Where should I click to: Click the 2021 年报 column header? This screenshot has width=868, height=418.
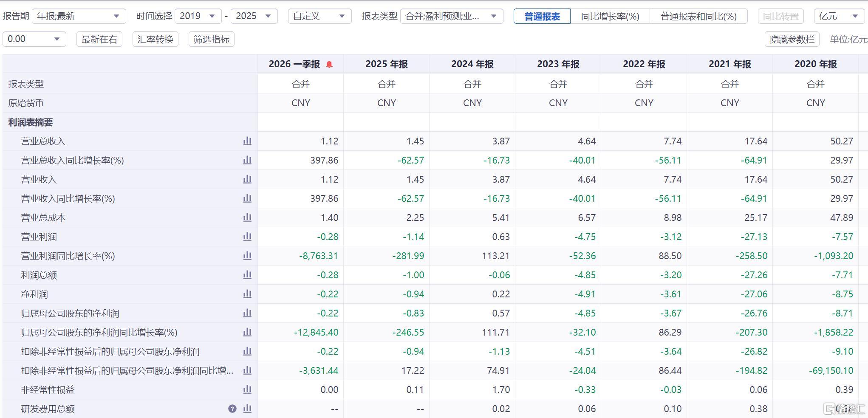(730, 64)
